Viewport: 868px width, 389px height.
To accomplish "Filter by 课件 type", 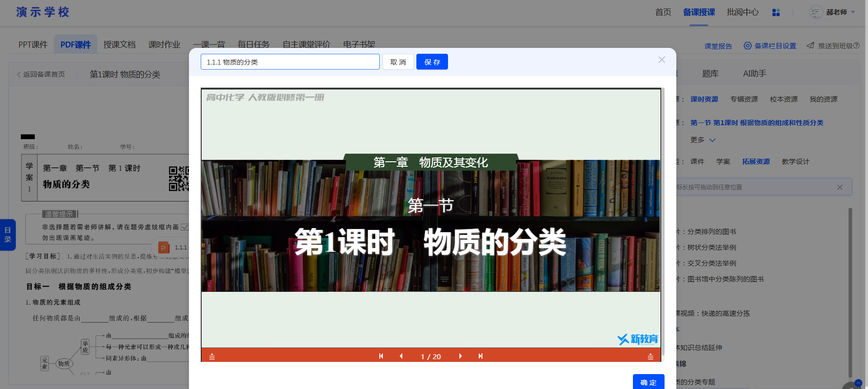I will pos(697,161).
